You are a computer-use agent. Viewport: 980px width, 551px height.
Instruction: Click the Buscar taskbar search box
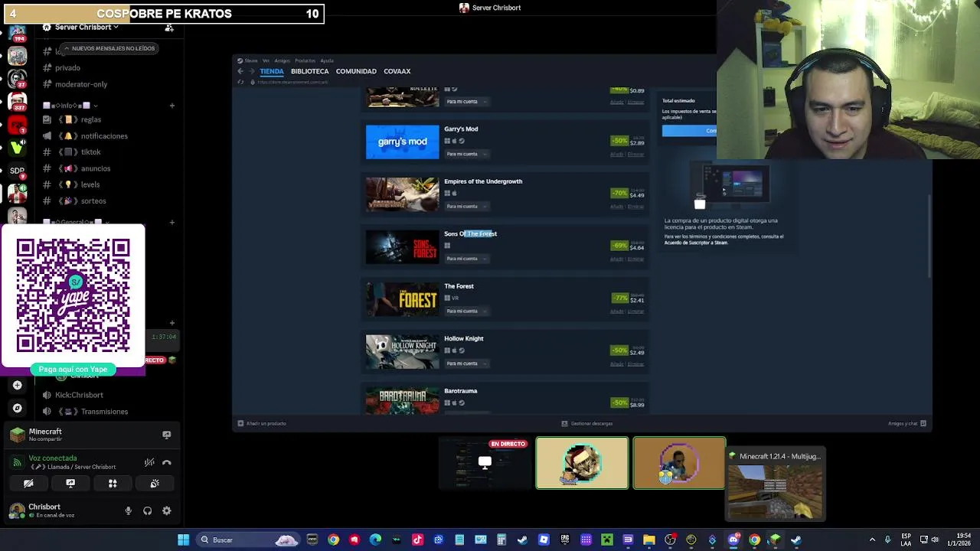pyautogui.click(x=247, y=540)
